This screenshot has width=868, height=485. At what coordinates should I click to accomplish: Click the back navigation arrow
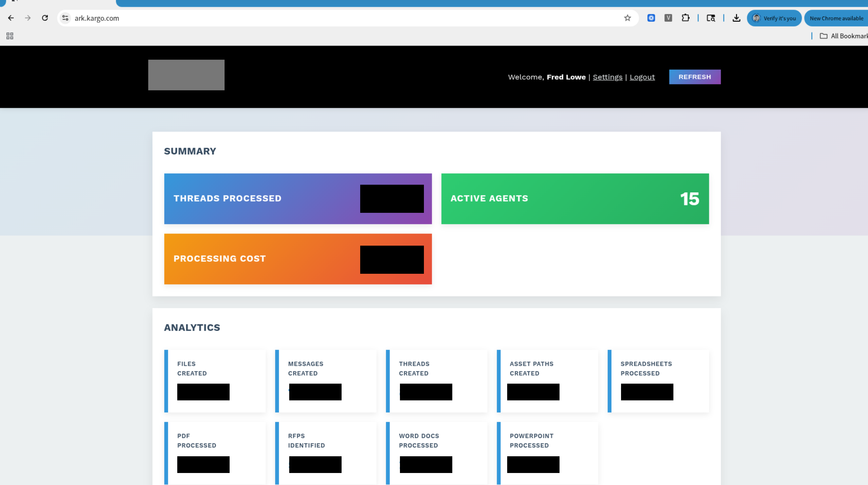pyautogui.click(x=11, y=18)
